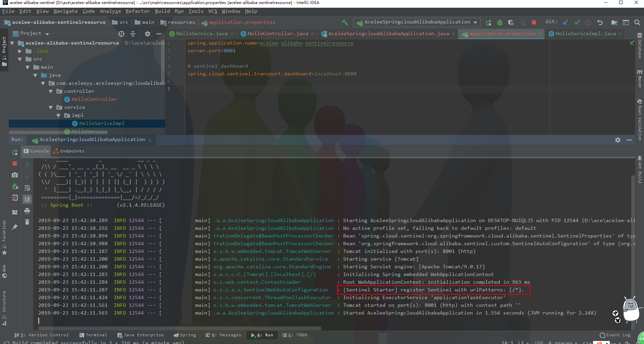Viewport: 644px width, 344px height.
Task: Rerun the app from the Run panel
Action: (15, 152)
